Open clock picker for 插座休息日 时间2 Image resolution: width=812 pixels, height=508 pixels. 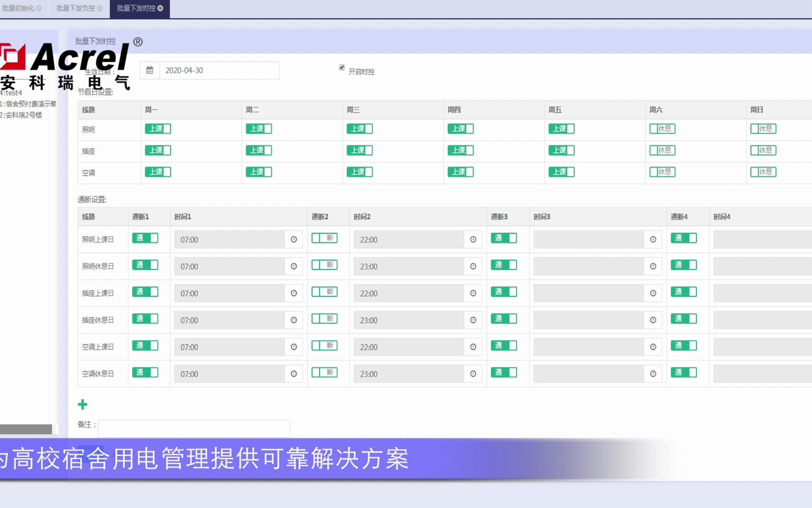pyautogui.click(x=473, y=320)
